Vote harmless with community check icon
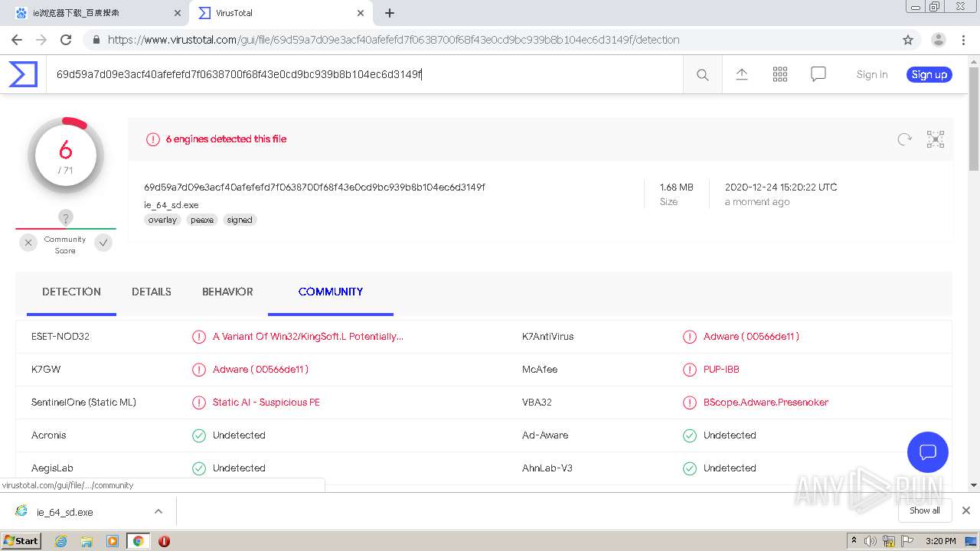Viewport: 980px width, 551px height. pos(103,243)
